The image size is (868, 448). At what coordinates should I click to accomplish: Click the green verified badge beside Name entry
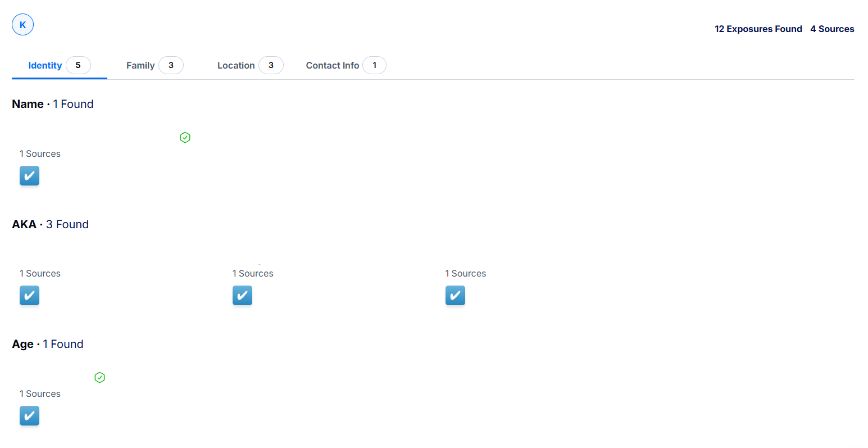tap(185, 138)
